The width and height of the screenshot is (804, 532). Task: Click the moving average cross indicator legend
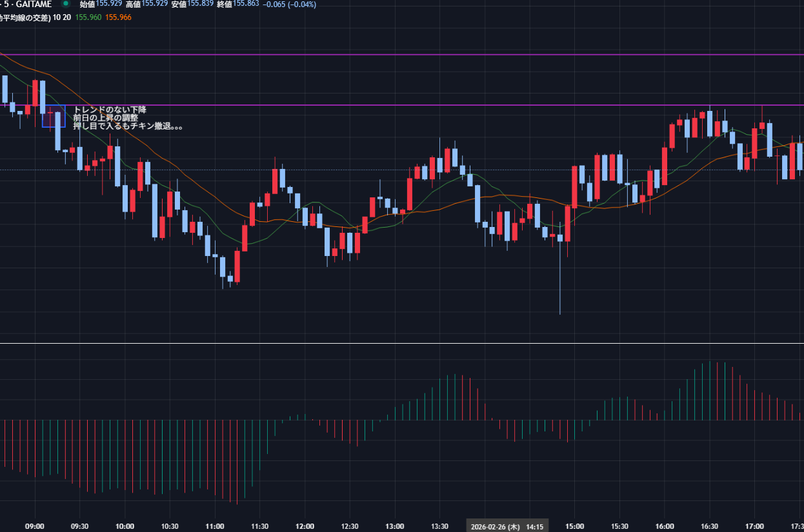25,17
